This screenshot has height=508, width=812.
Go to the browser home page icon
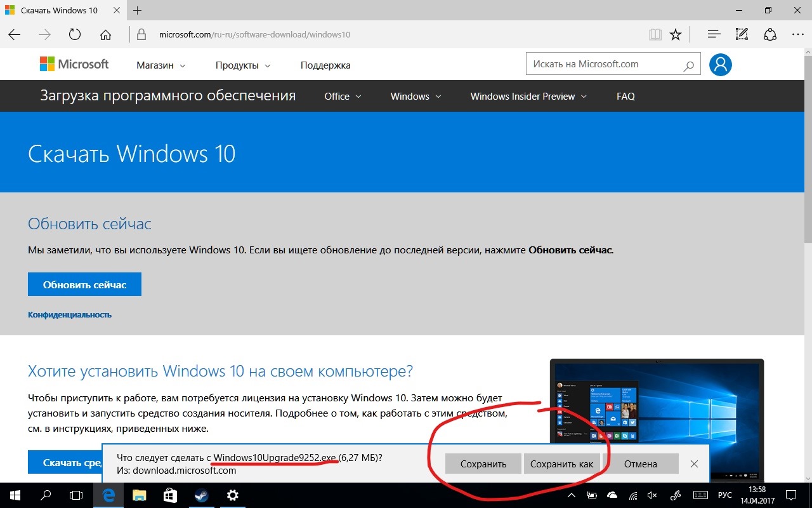tap(105, 34)
